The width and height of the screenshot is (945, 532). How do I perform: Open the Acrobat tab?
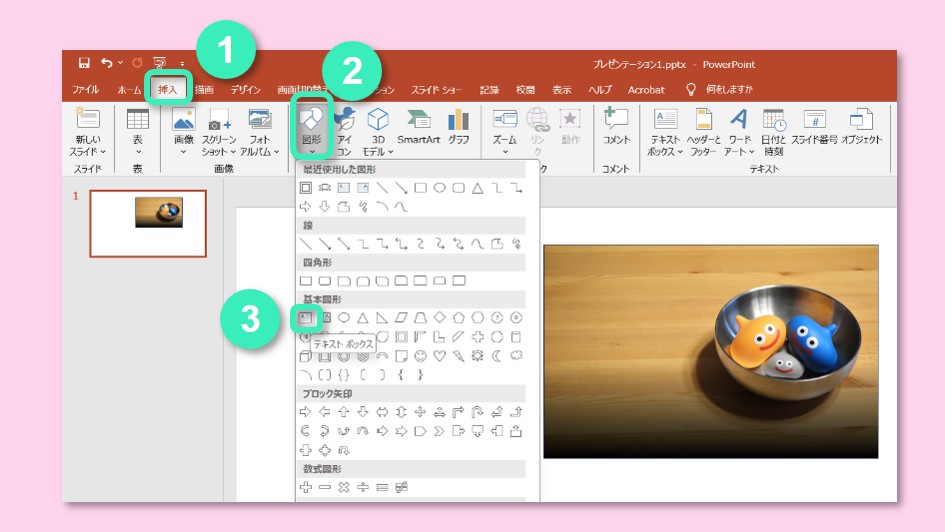click(646, 90)
